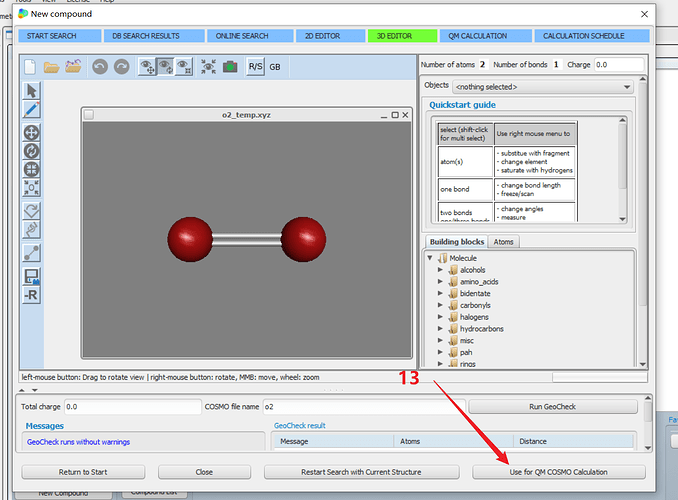Open the QM CALCULATION tab
The image size is (678, 500).
click(x=486, y=36)
